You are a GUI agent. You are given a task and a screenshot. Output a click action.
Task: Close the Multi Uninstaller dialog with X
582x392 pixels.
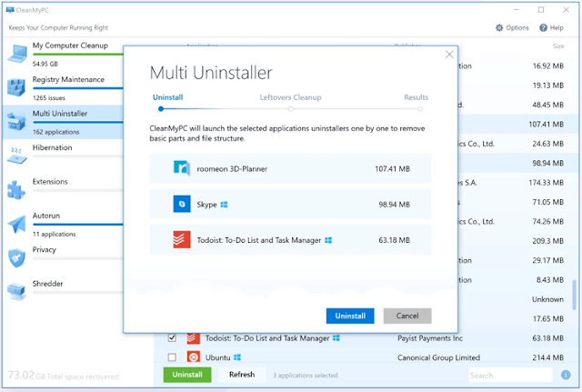[x=449, y=55]
